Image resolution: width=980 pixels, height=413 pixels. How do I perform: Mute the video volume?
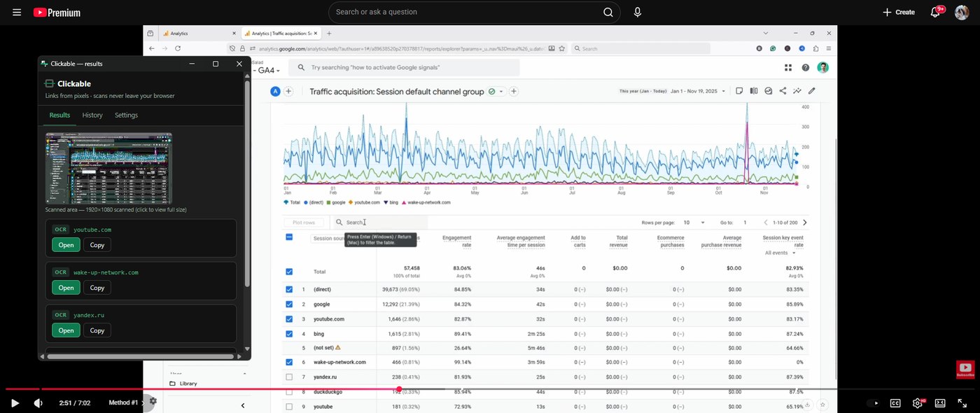pyautogui.click(x=38, y=403)
